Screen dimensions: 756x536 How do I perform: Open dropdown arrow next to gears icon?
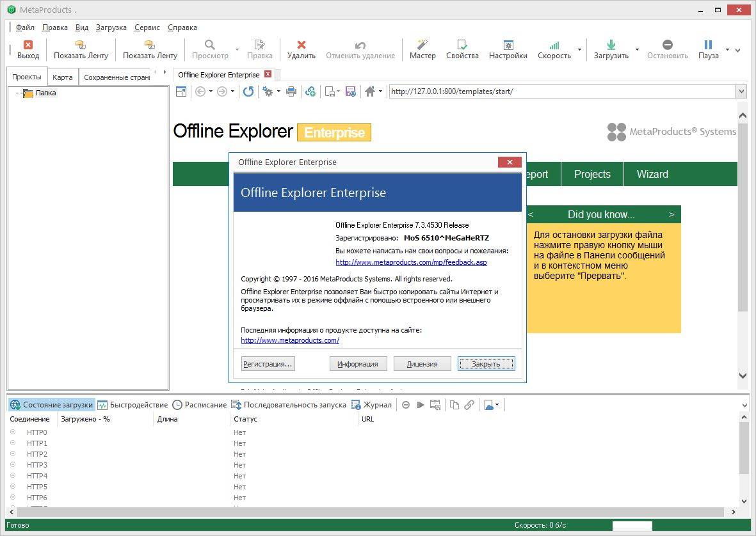coord(278,91)
